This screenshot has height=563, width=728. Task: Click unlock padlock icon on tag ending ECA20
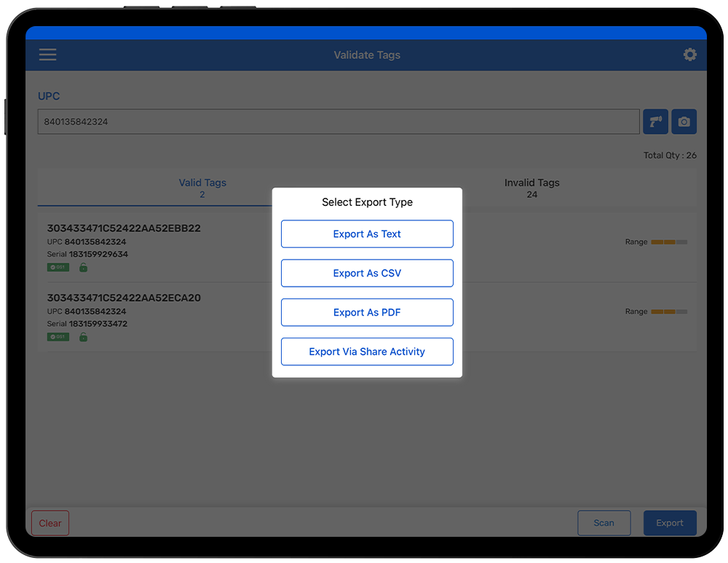[83, 338]
